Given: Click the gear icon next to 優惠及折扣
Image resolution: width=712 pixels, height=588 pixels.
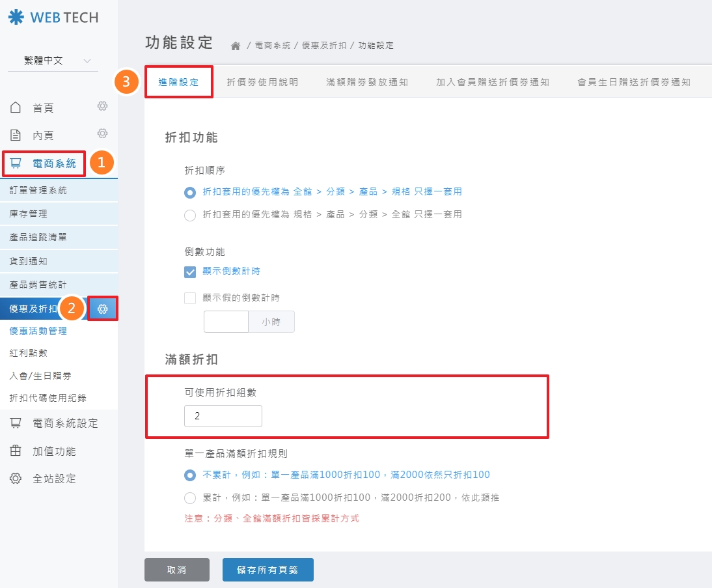Looking at the screenshot, I should (x=103, y=309).
